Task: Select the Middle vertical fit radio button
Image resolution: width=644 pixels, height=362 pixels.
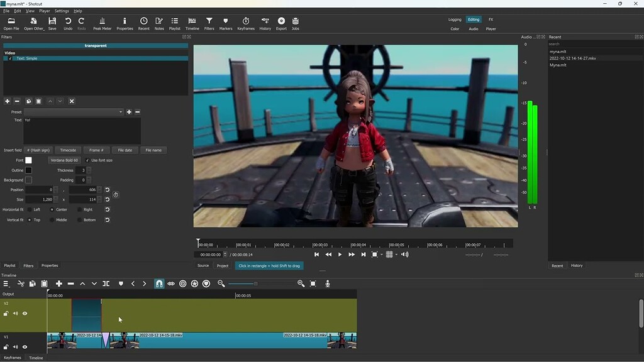Action: coord(53,219)
